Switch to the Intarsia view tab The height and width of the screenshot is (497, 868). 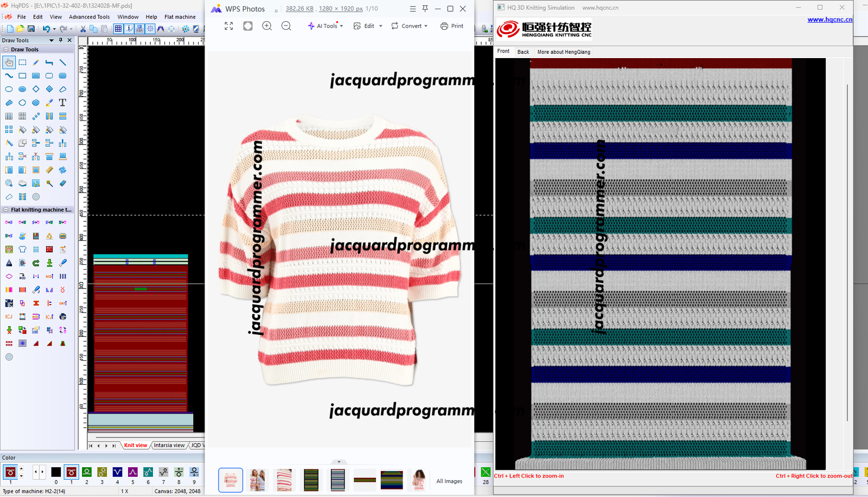tap(169, 445)
